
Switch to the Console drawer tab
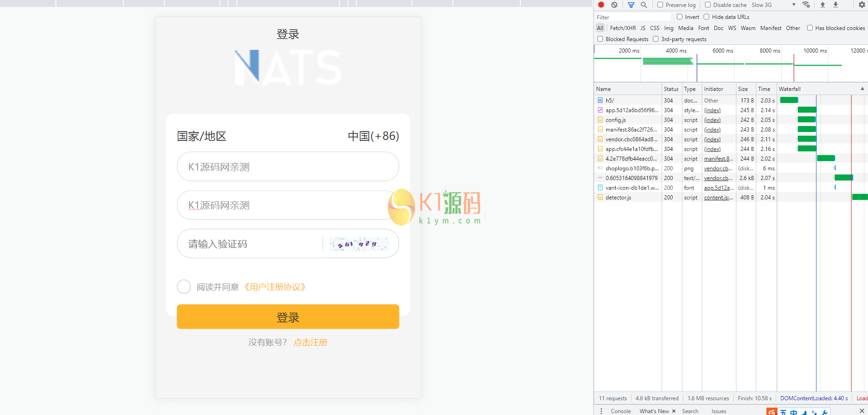pos(621,411)
